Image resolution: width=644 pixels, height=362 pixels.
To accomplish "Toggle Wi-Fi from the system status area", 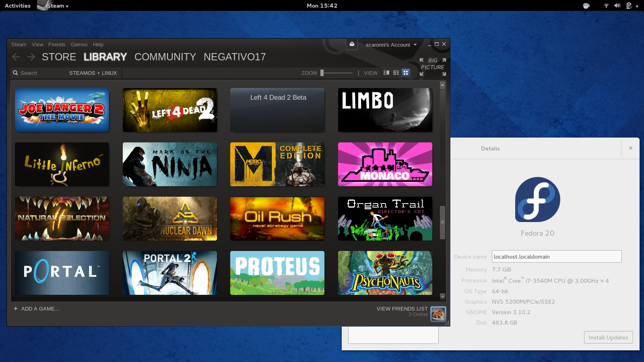I will [606, 6].
